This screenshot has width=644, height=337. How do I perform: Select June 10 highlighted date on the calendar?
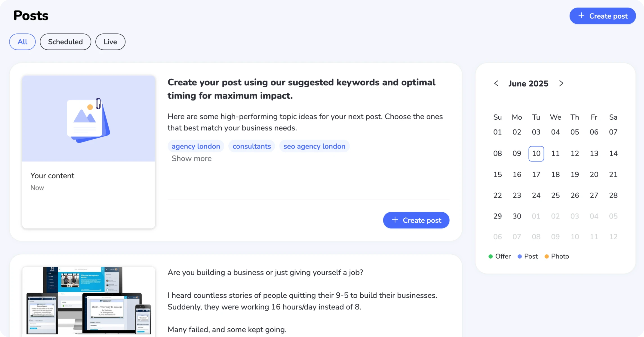536,154
